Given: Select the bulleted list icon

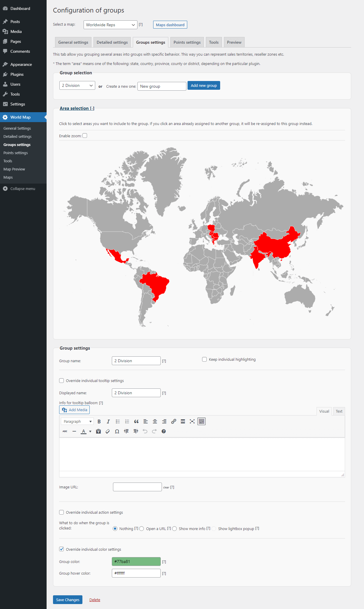Looking at the screenshot, I should point(118,422).
